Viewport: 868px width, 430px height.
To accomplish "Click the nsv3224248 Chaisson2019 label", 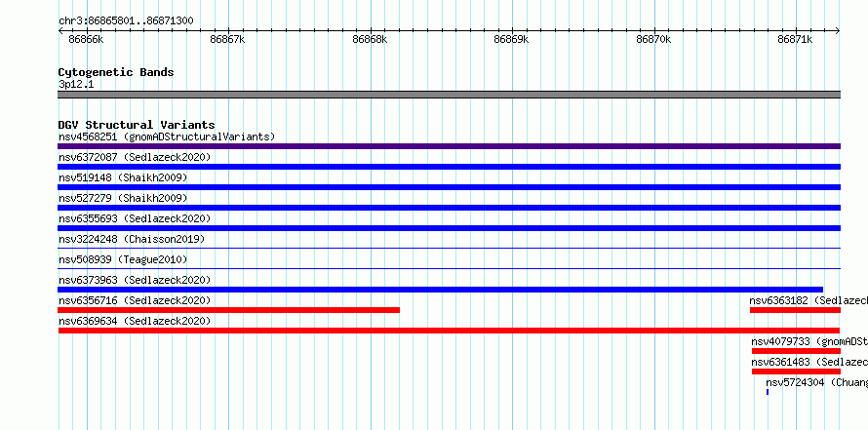I will (132, 239).
